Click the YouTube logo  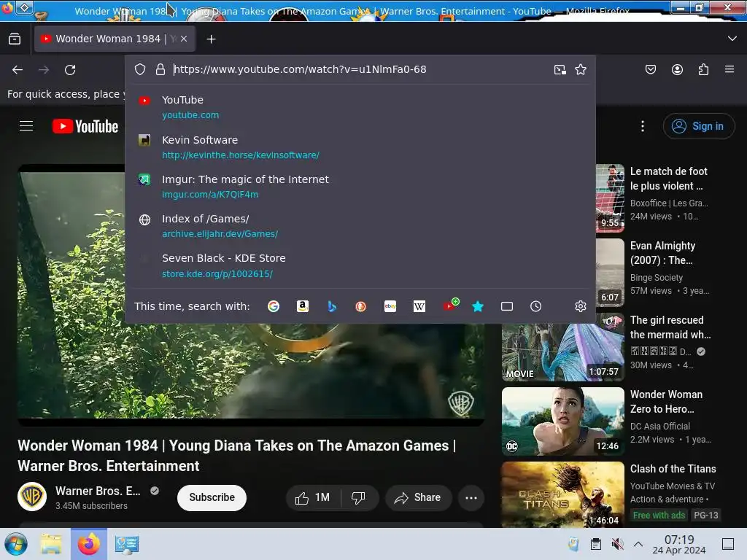(85, 126)
